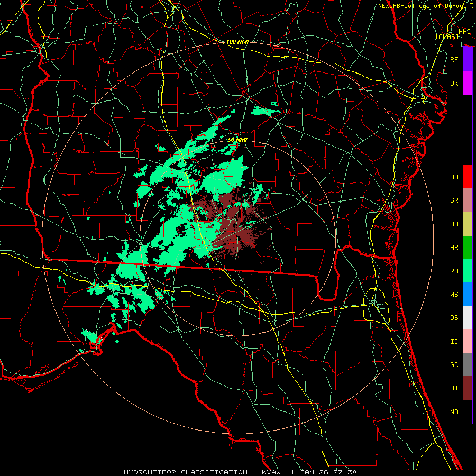This screenshot has height=476, width=476.
Task: Click the RF purple legend swatch
Action: pos(467,59)
